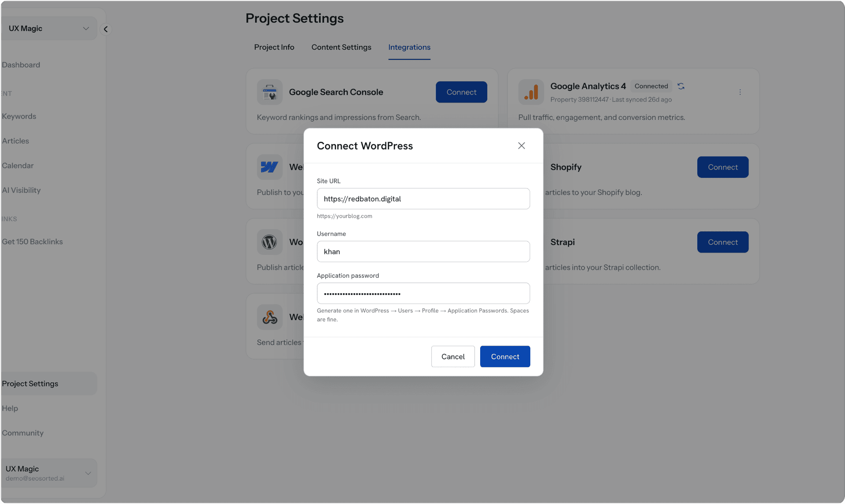This screenshot has width=845, height=504.
Task: Click Connect in the WordPress dialog
Action: coord(505,357)
